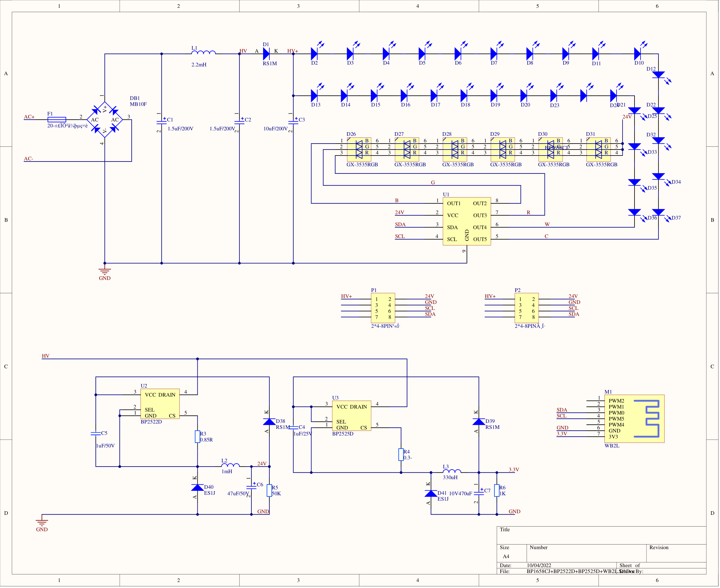Select the L1 2.2mH inductor

[203, 53]
